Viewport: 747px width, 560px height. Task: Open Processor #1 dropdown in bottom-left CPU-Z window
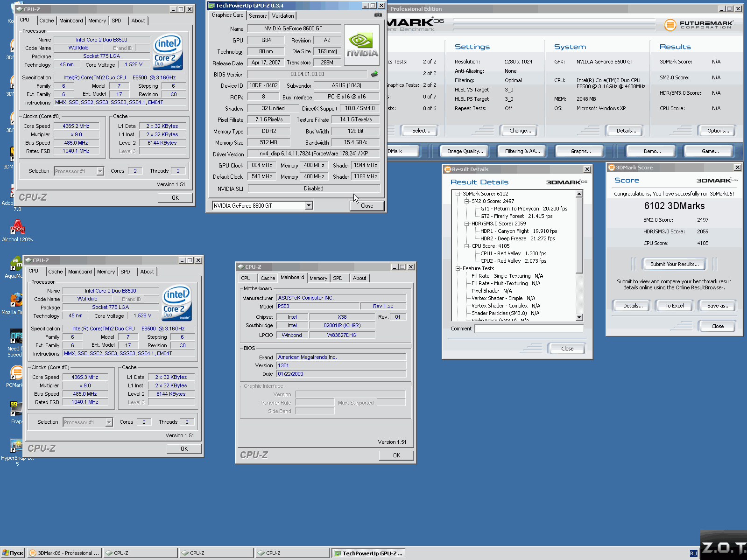(x=109, y=422)
